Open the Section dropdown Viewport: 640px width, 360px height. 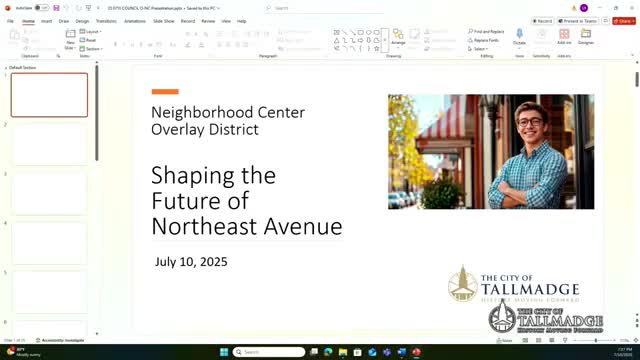coord(91,49)
